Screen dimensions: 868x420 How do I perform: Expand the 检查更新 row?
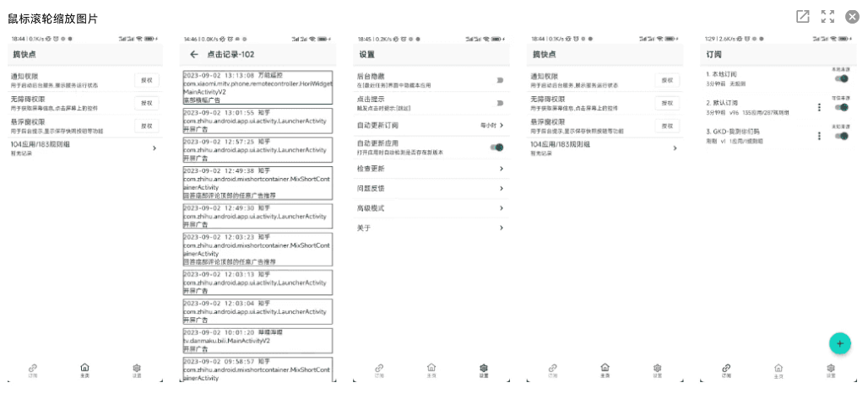[x=432, y=169]
